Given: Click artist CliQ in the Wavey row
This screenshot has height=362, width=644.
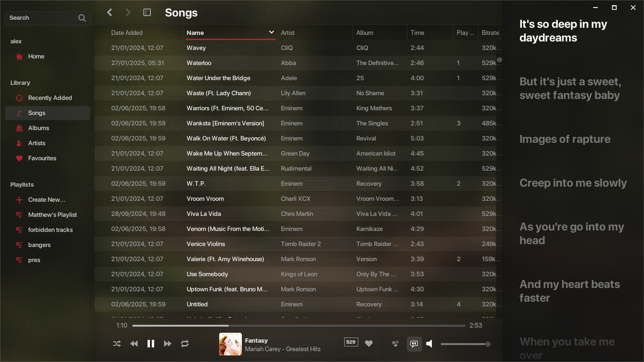Looking at the screenshot, I should [287, 48].
